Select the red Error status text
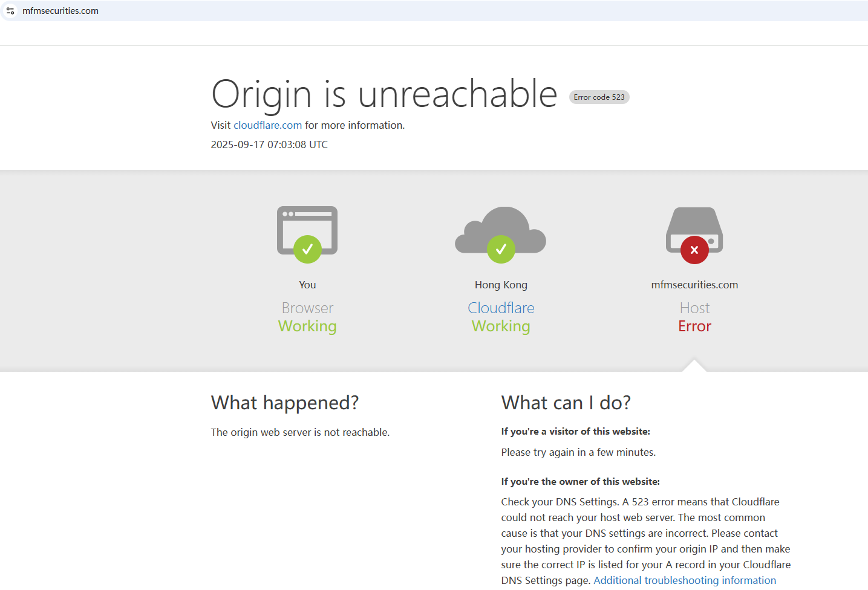 click(x=694, y=326)
